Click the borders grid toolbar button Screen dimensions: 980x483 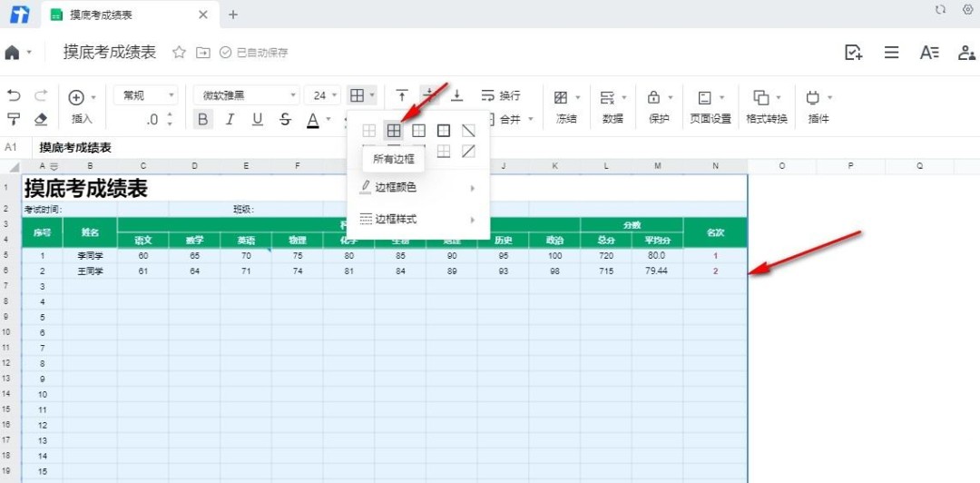[357, 95]
